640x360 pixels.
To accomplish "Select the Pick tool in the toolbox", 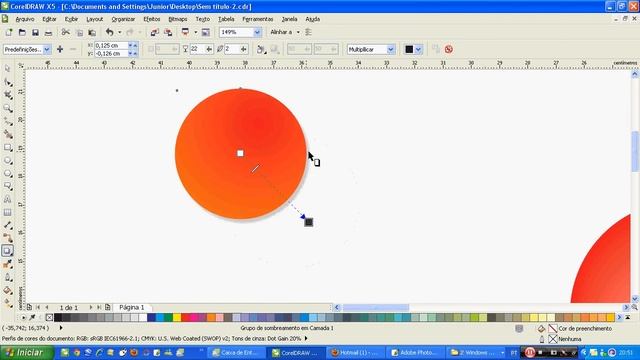I will [7, 69].
